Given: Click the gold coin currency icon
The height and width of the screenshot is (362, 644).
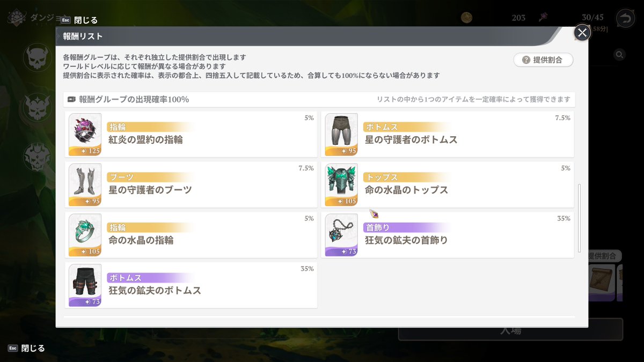Looking at the screenshot, I should click(x=466, y=17).
